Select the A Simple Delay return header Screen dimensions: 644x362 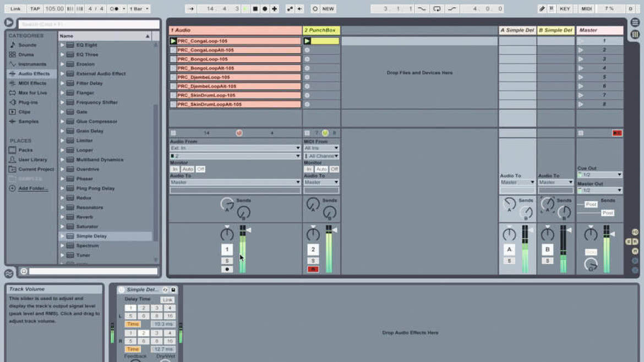(517, 30)
